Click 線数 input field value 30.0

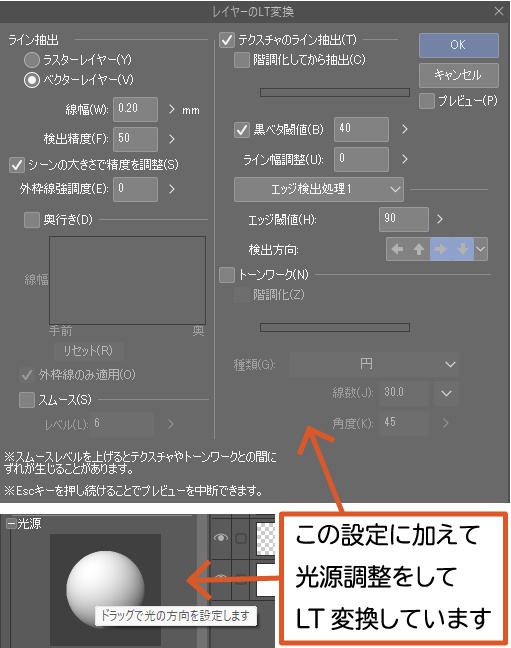404,393
